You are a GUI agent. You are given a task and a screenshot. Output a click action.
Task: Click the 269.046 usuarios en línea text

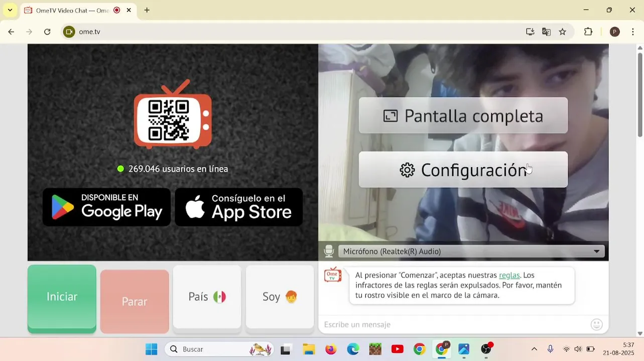[178, 169]
